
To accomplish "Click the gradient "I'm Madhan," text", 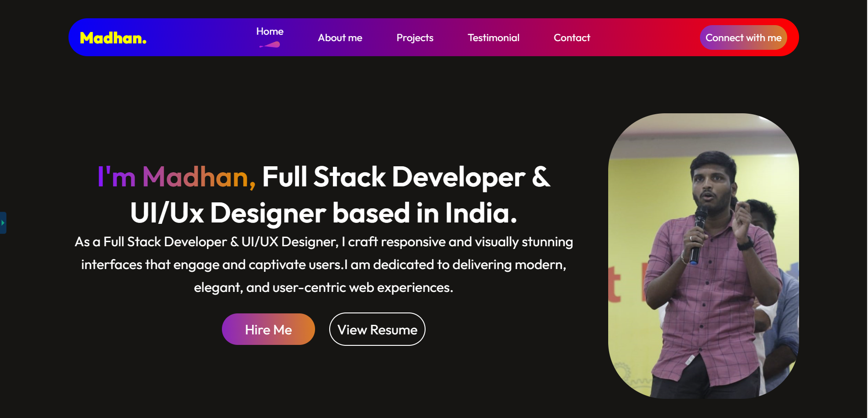I will click(176, 177).
